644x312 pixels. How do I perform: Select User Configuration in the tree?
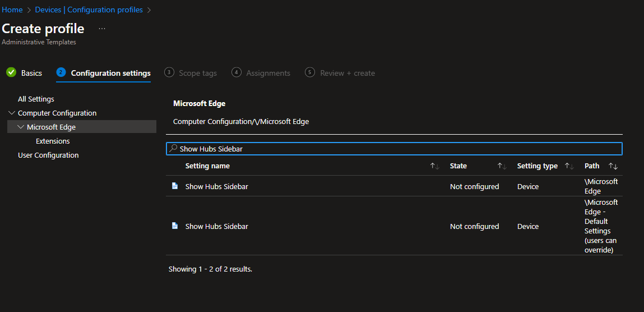[x=48, y=155]
